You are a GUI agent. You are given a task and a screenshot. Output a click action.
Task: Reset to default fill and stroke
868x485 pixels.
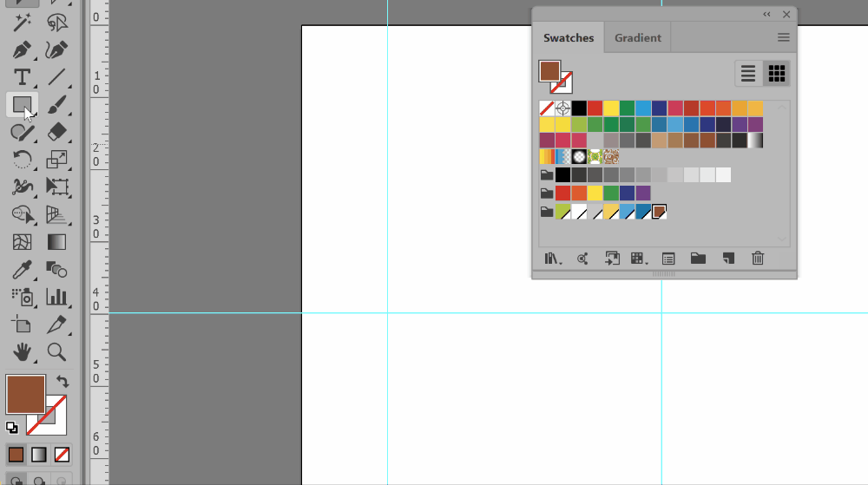[x=11, y=428]
